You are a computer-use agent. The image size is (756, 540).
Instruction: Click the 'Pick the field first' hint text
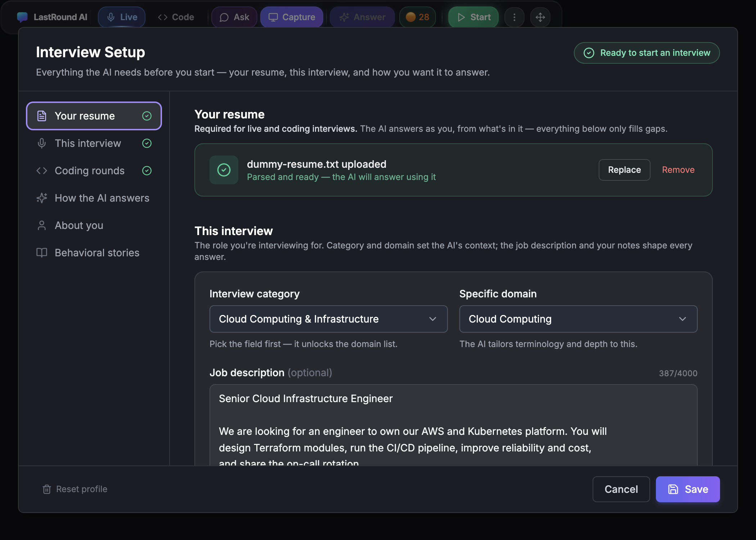[x=303, y=344]
